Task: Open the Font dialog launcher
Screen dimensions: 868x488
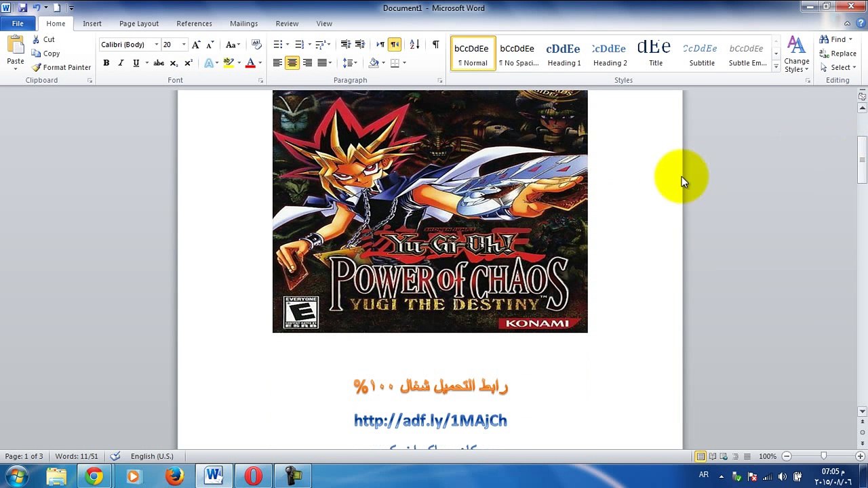Action: pos(261,81)
